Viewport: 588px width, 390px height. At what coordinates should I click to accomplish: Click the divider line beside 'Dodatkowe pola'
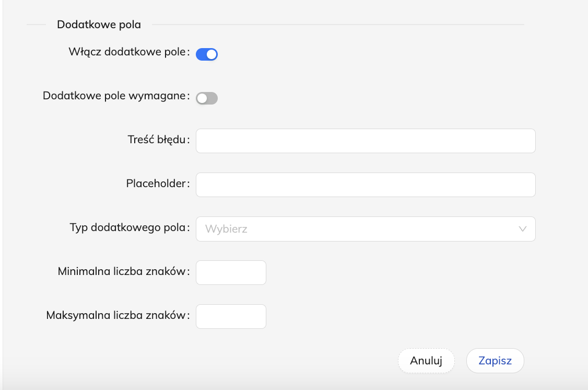point(337,24)
